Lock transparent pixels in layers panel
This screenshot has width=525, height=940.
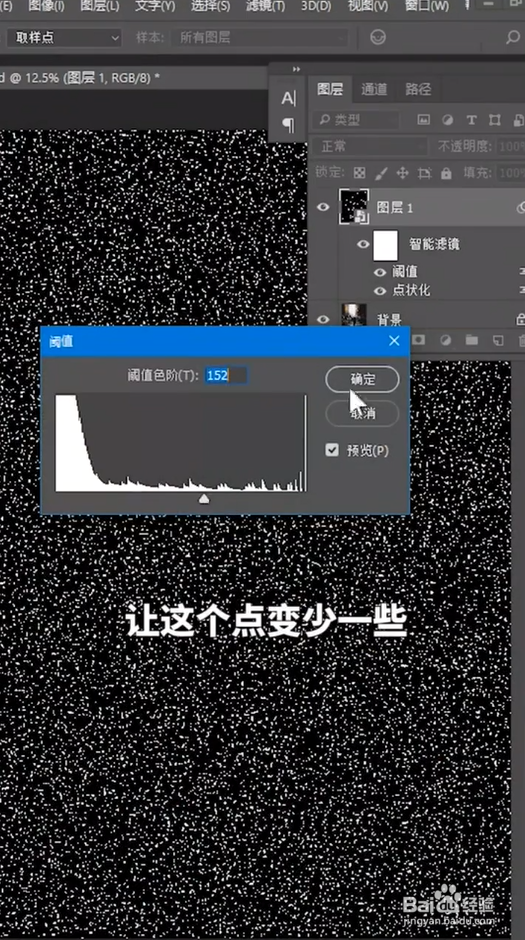[x=360, y=173]
